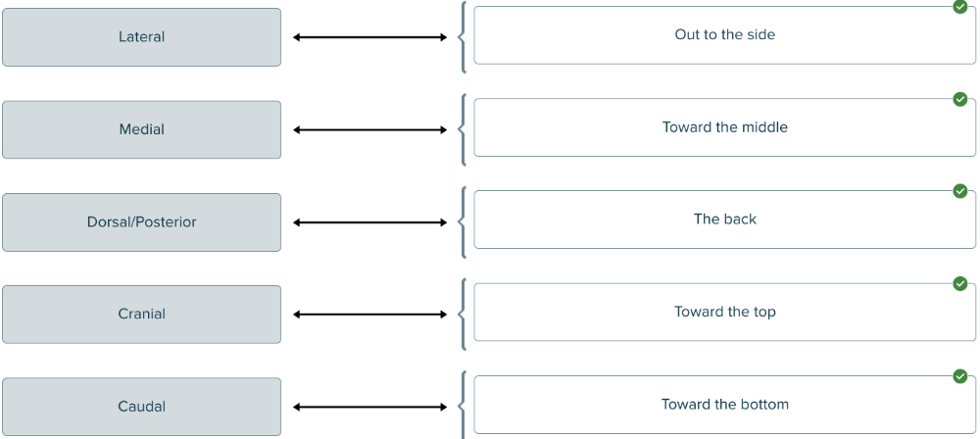Choose the Cranial term box
980x439 pixels.
tap(141, 315)
